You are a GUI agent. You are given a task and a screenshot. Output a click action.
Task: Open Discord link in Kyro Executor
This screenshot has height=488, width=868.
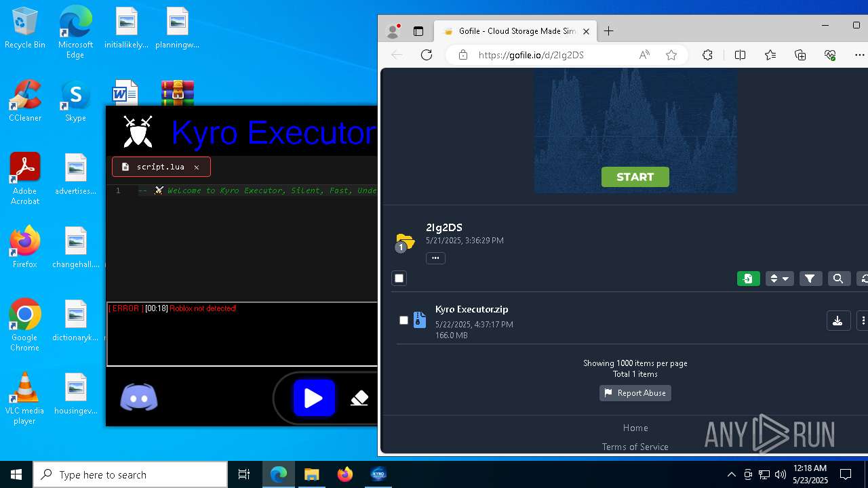[139, 398]
